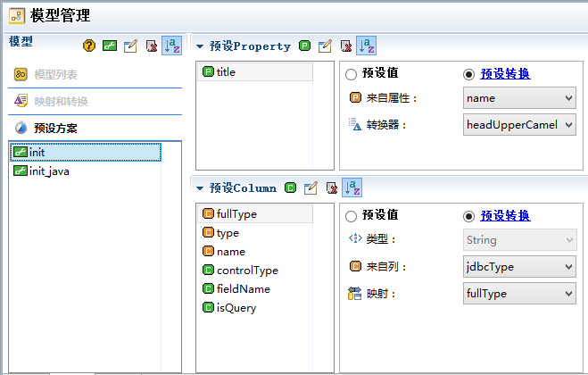Click the delete icon in the 模型 toolbar
The height and width of the screenshot is (375, 588).
click(152, 46)
